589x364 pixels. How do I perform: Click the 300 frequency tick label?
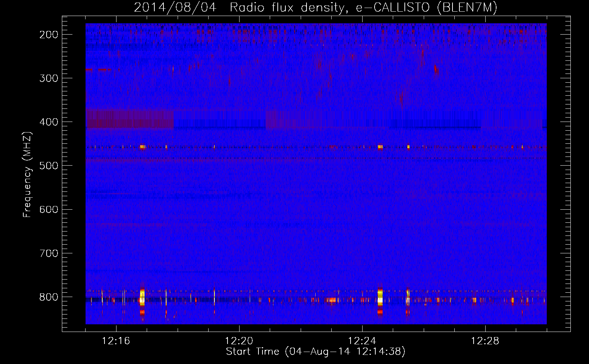(49, 78)
